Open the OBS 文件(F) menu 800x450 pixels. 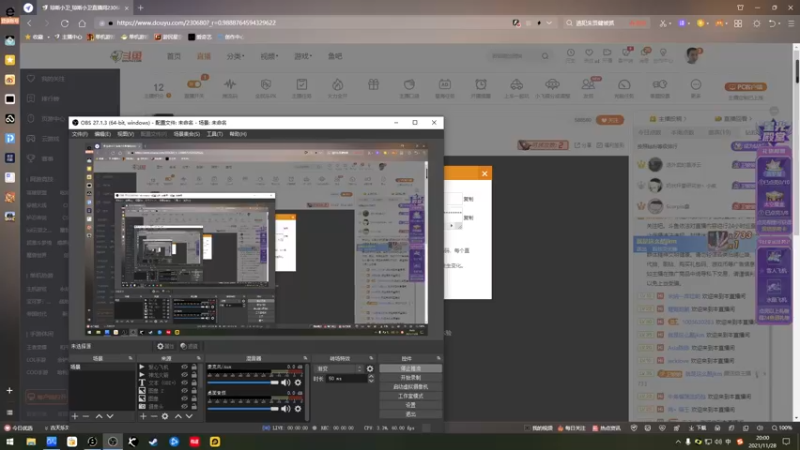point(80,134)
